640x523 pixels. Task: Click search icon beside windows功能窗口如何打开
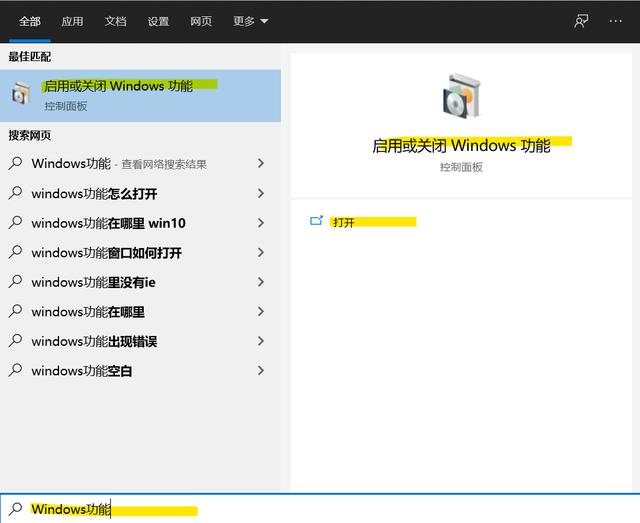tap(15, 252)
